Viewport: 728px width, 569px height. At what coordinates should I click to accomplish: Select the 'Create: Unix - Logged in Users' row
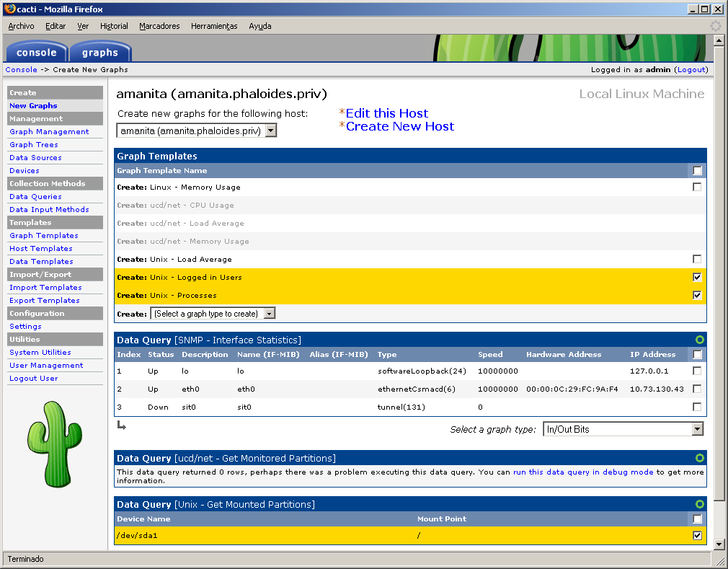410,278
